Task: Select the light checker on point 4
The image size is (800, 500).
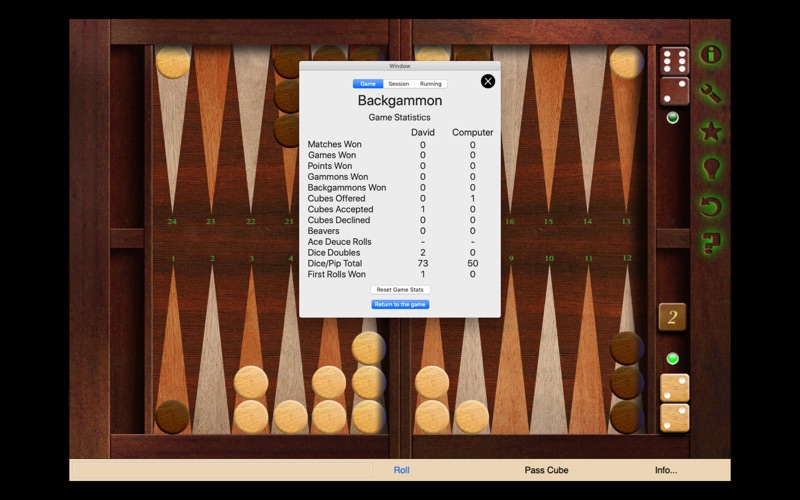Action: [x=290, y=417]
